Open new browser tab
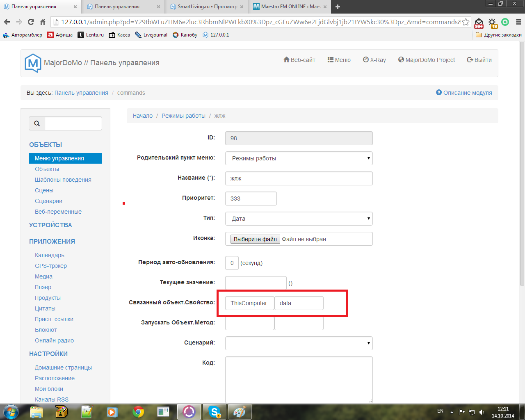525x420 pixels. 338,7
